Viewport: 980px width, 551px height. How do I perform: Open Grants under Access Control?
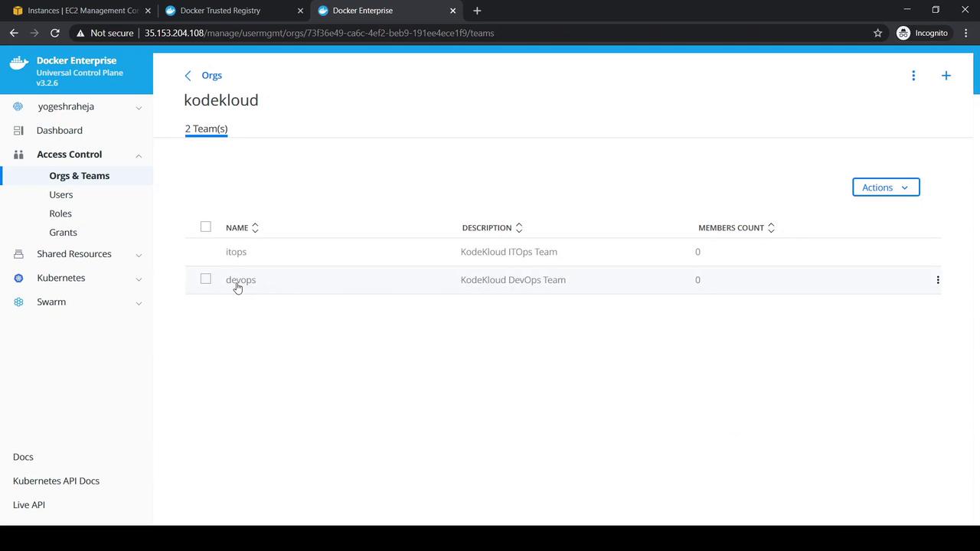[63, 233]
